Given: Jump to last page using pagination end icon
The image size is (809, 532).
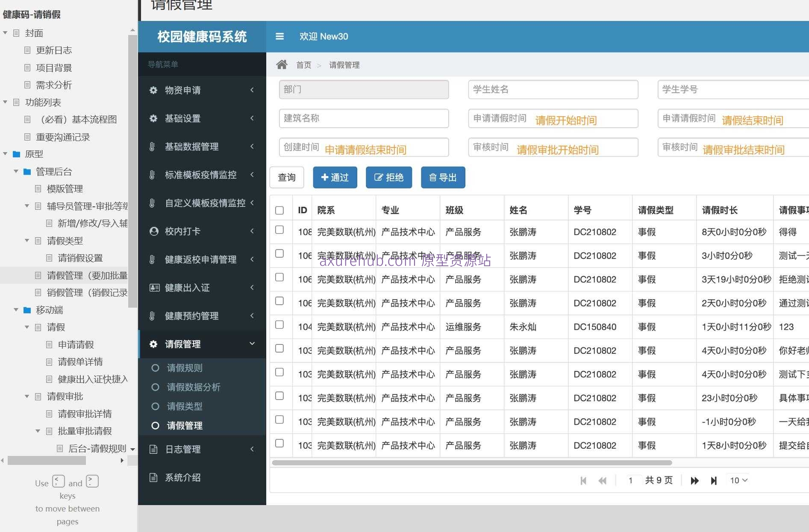Looking at the screenshot, I should [x=714, y=480].
